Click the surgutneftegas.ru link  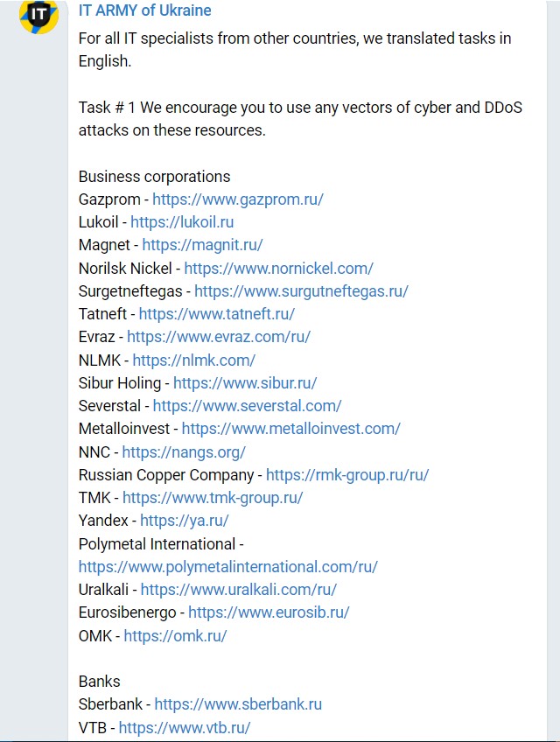point(301,291)
